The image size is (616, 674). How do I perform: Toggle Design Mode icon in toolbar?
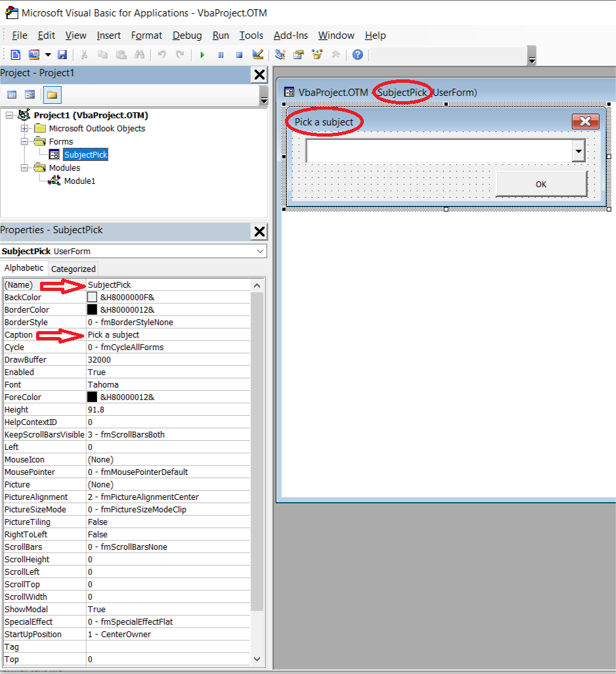257,55
